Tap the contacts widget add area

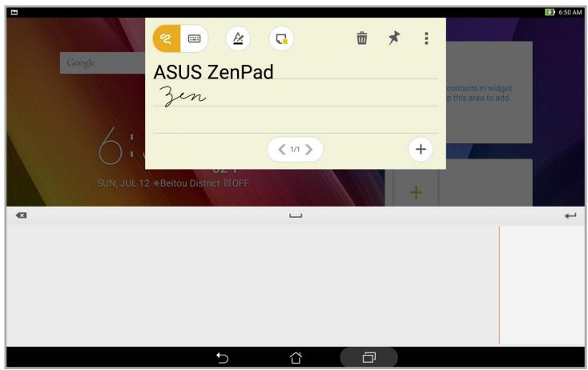point(489,93)
